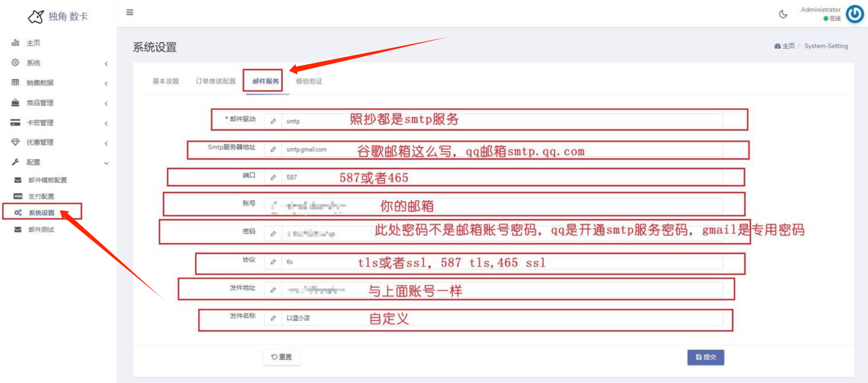
Task: Switch to the 基本设置 tab
Action: [166, 81]
